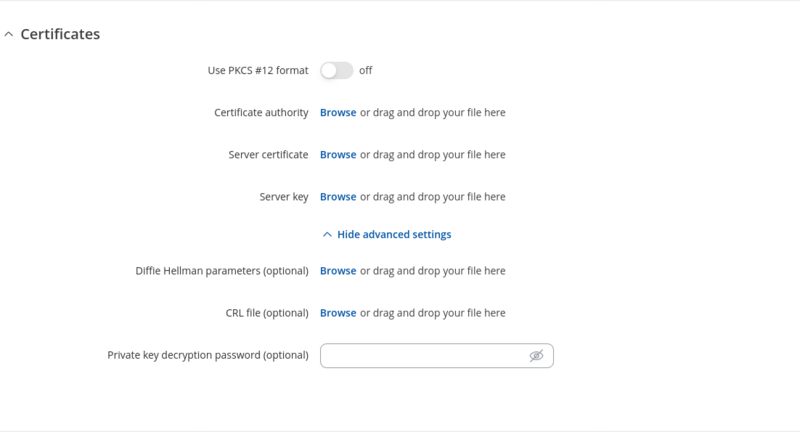
Task: Click drag-and-drop text beside Server key
Action: click(433, 197)
